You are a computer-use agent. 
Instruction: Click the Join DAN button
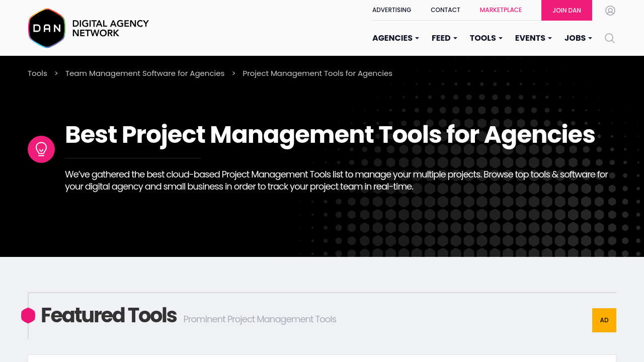[x=567, y=10]
